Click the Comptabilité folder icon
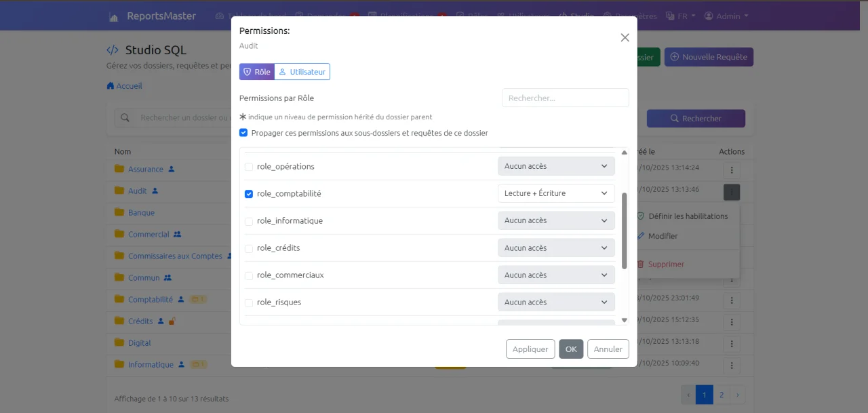 (x=119, y=299)
